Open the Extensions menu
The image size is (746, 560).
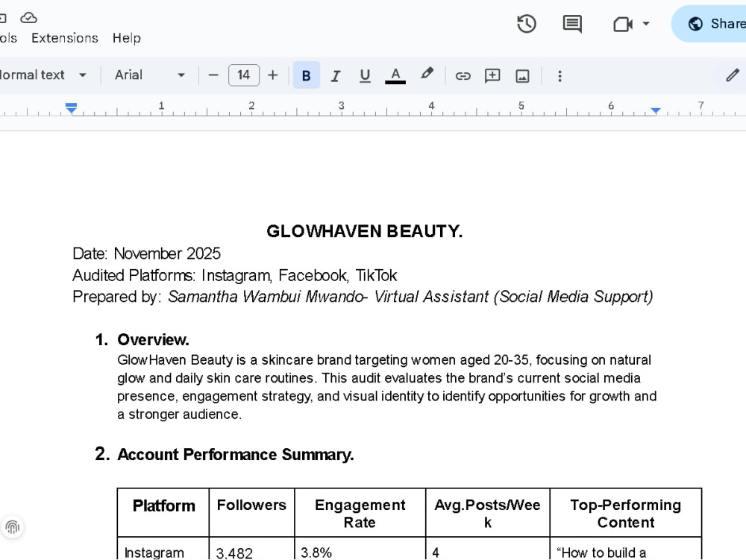[x=65, y=38]
